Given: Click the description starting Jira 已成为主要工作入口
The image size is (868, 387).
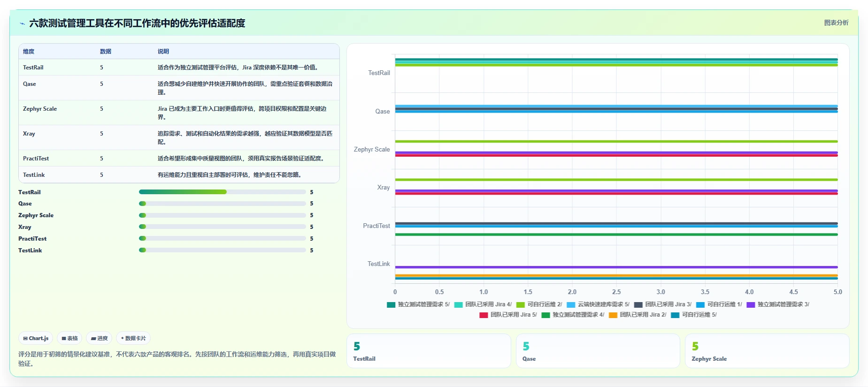Looking at the screenshot, I should 243,113.
